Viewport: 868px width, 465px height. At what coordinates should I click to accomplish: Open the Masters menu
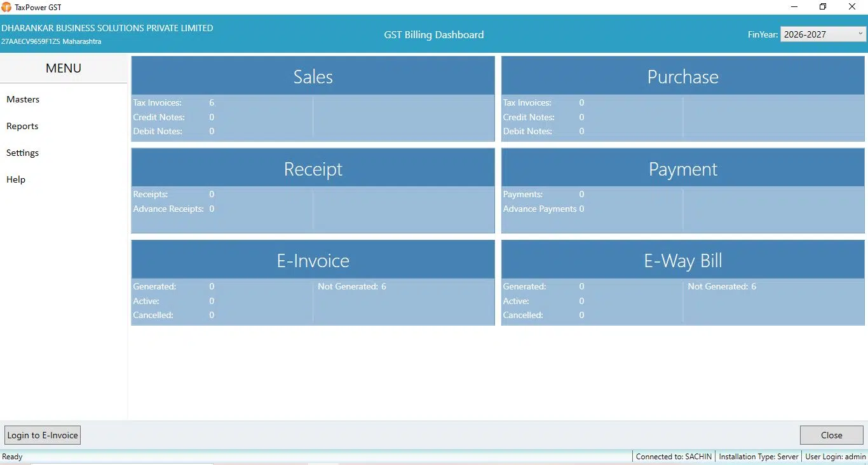click(23, 99)
